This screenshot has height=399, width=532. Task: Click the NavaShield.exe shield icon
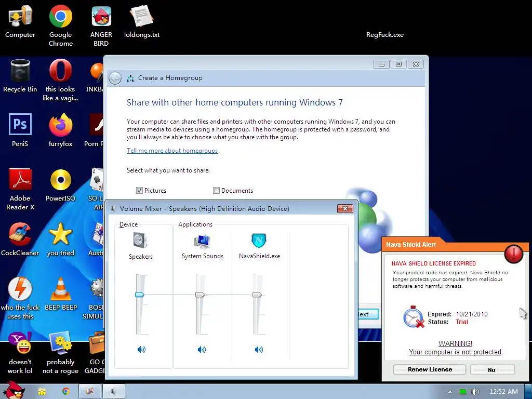pos(259,241)
